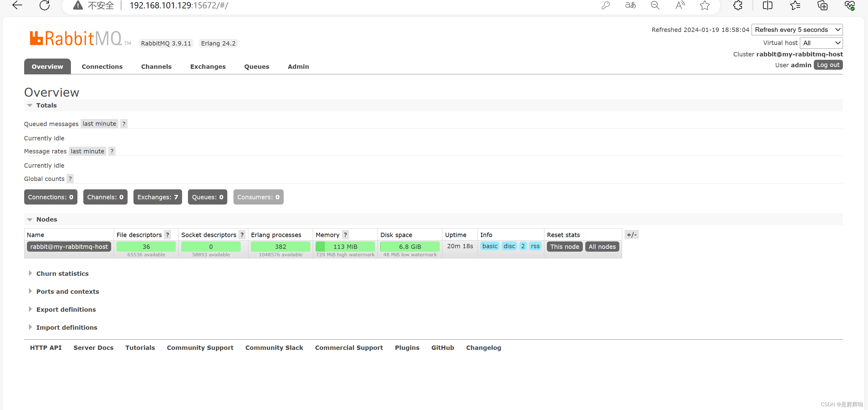Image resolution: width=868 pixels, height=410 pixels.
Task: Click the 113 MiB memory usage bar
Action: (345, 246)
